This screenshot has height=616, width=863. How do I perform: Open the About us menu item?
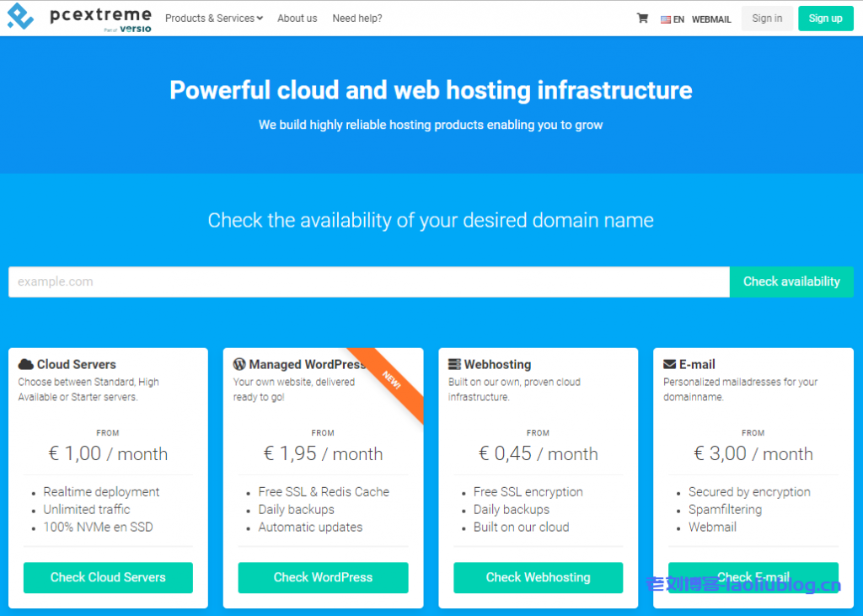[297, 19]
